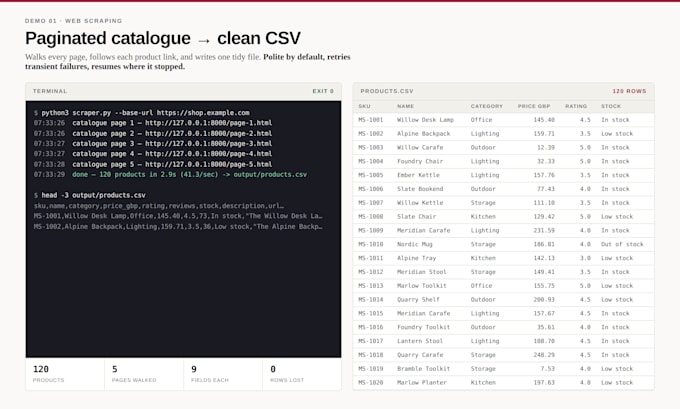The image size is (680, 409).
Task: Click price 7.53 in the Bramble Toolkit row
Action: click(x=548, y=369)
